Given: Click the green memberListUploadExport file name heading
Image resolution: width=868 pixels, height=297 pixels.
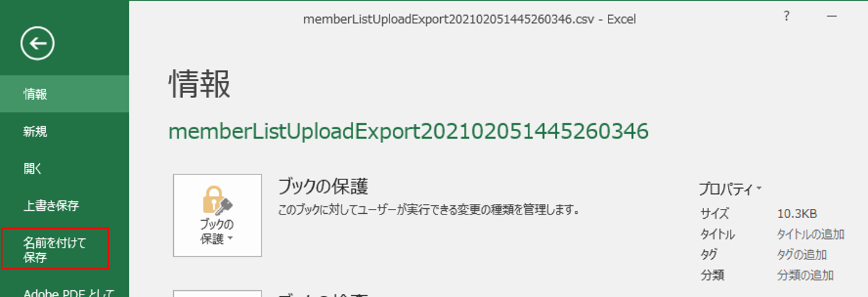Looking at the screenshot, I should coord(408,131).
